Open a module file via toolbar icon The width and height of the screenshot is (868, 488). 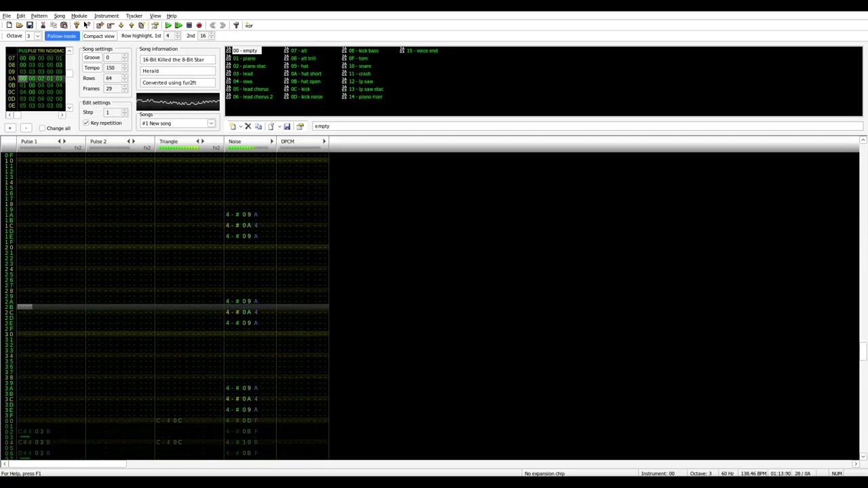[x=19, y=25]
